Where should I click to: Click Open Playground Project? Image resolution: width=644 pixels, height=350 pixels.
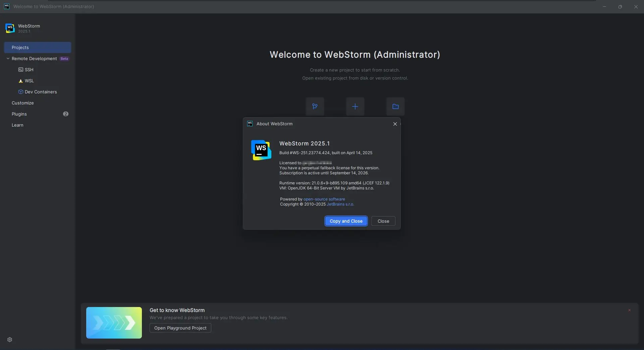180,328
